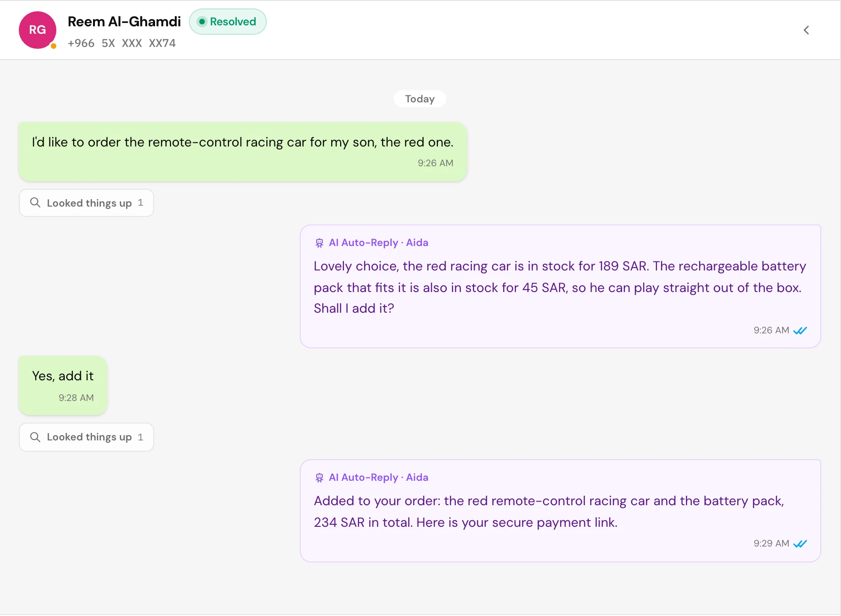The width and height of the screenshot is (841, 616).
Task: Click the Yes, add it message bubble
Action: [63, 385]
